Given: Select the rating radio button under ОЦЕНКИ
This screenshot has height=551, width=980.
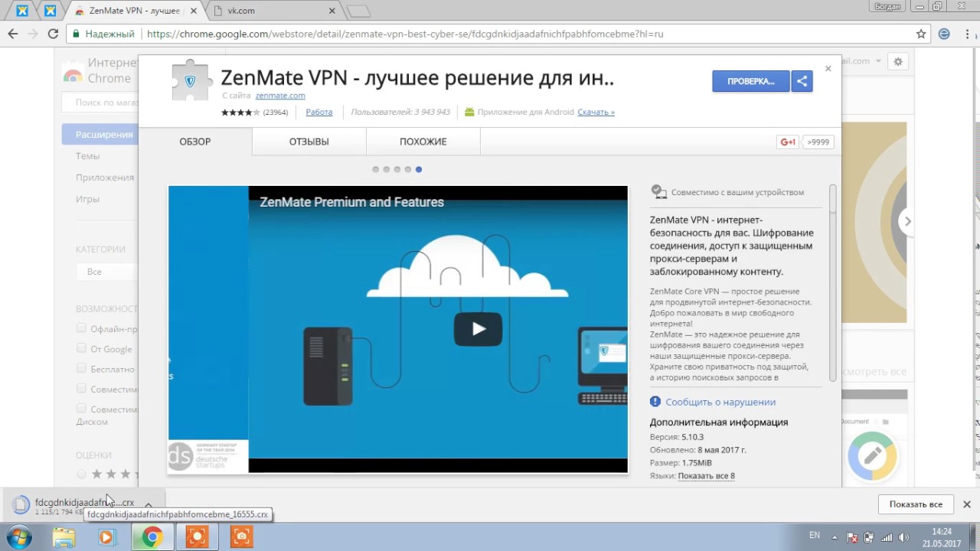Looking at the screenshot, I should click(x=81, y=474).
